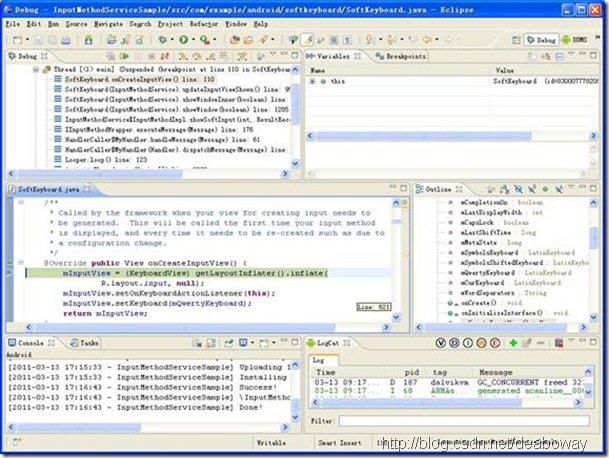
Task: Click Step Return in Debug view toolbar
Action: 211,57
